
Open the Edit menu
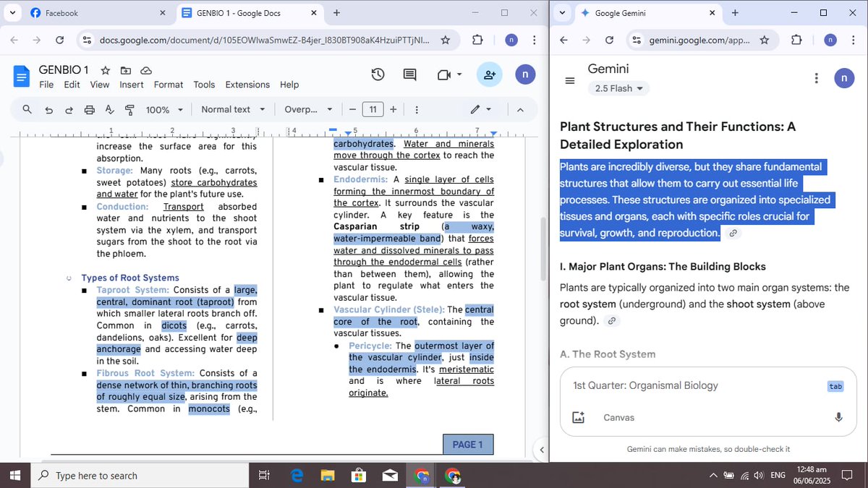[72, 85]
